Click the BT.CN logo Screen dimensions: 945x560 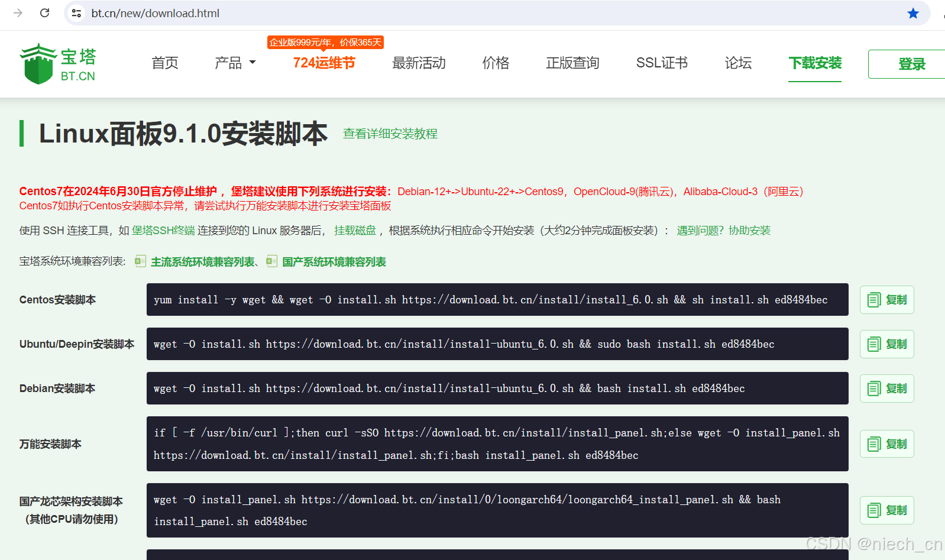58,64
